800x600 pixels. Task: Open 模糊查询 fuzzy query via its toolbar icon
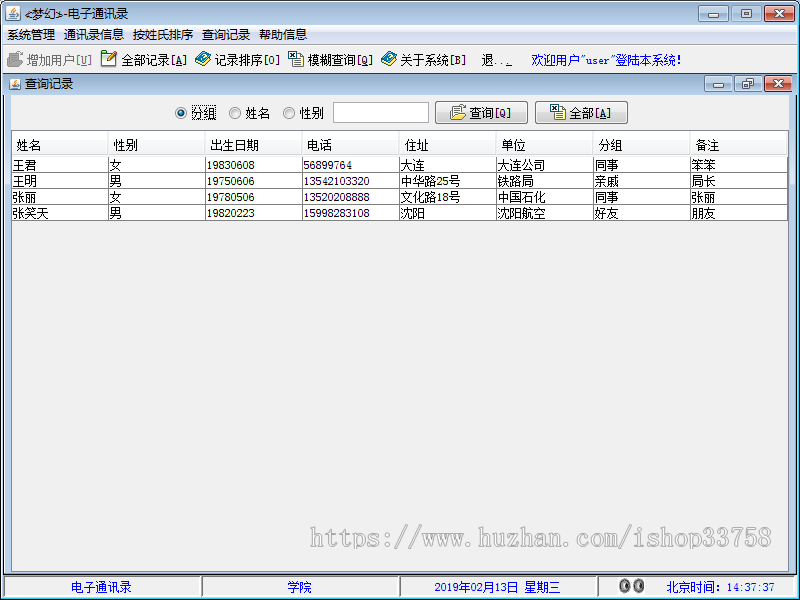point(294,59)
